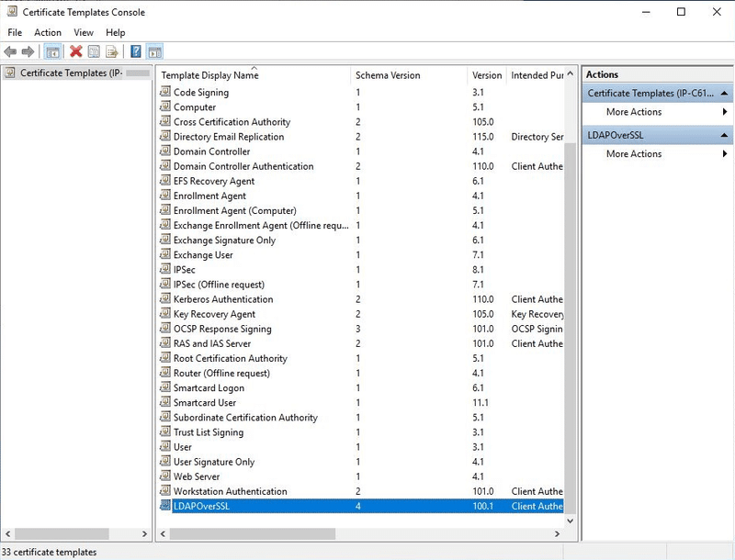Sort by Template Display Name column
Image resolution: width=735 pixels, height=560 pixels.
pyautogui.click(x=254, y=75)
